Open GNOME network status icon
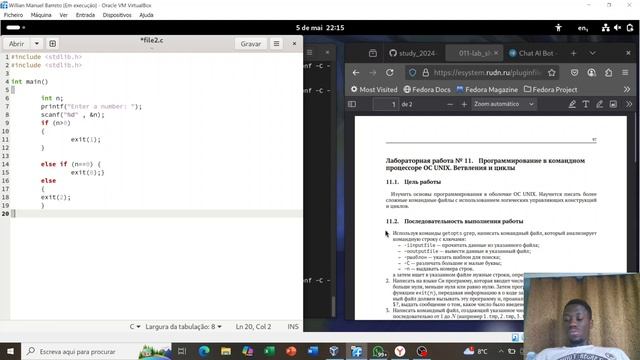 606,28
